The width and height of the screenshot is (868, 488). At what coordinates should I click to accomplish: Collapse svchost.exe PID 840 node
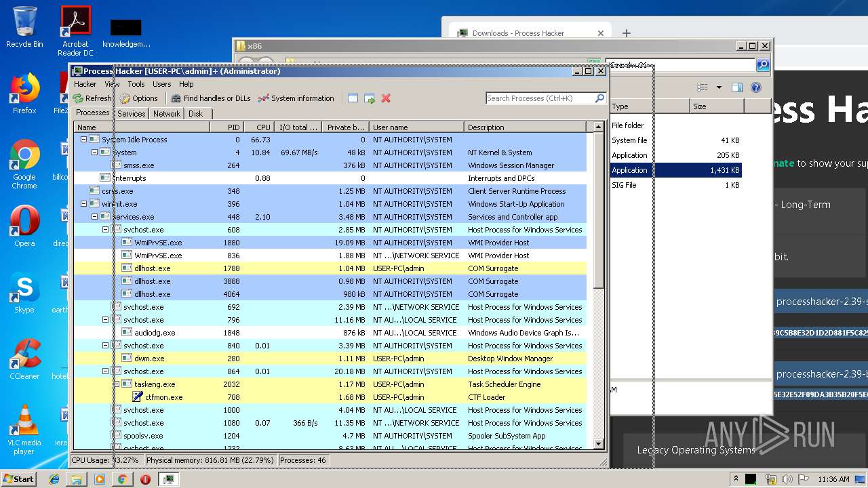[x=106, y=346]
